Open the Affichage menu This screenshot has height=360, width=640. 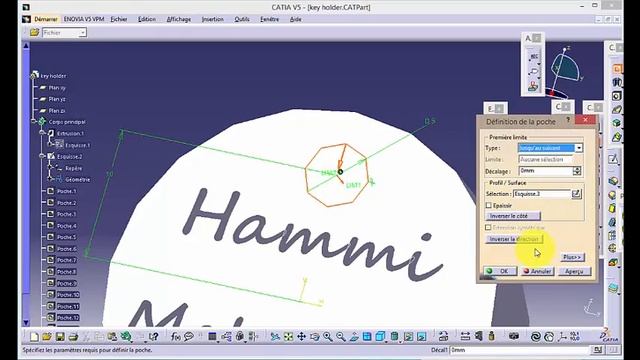(x=179, y=19)
